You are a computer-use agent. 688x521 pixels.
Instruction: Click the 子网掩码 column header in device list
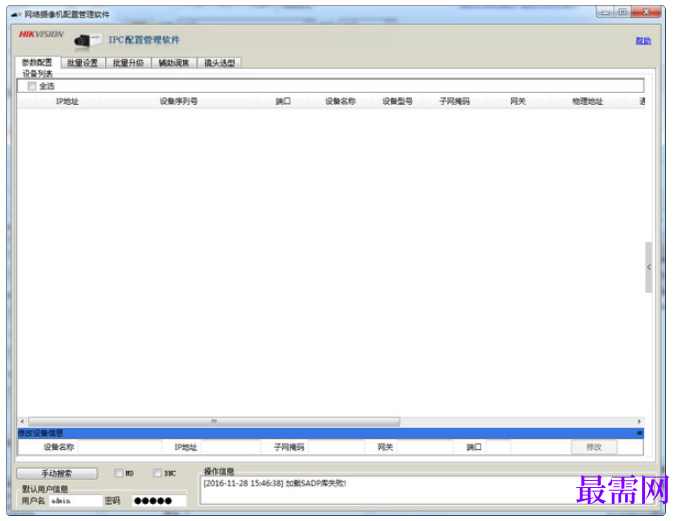pyautogui.click(x=454, y=101)
